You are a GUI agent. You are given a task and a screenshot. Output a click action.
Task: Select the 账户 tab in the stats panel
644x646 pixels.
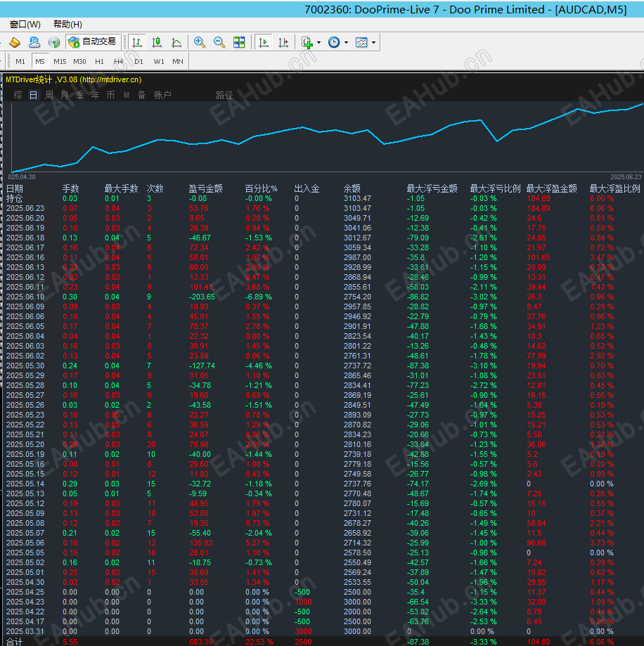coord(162,95)
